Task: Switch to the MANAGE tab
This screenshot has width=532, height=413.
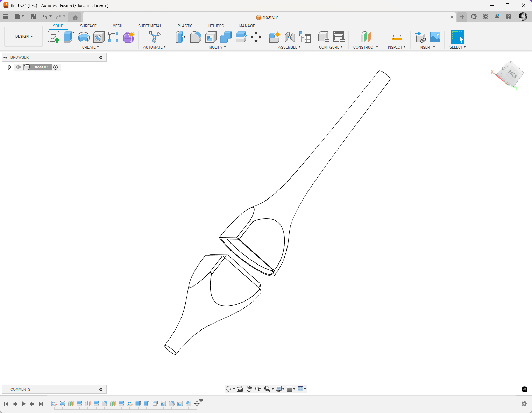Action: (247, 26)
